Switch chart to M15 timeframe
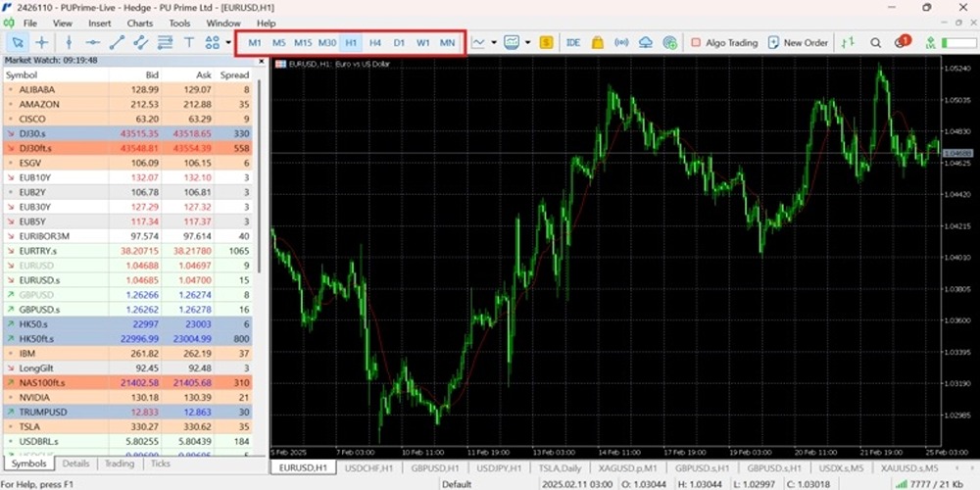Image resolution: width=980 pixels, height=490 pixels. coord(303,43)
